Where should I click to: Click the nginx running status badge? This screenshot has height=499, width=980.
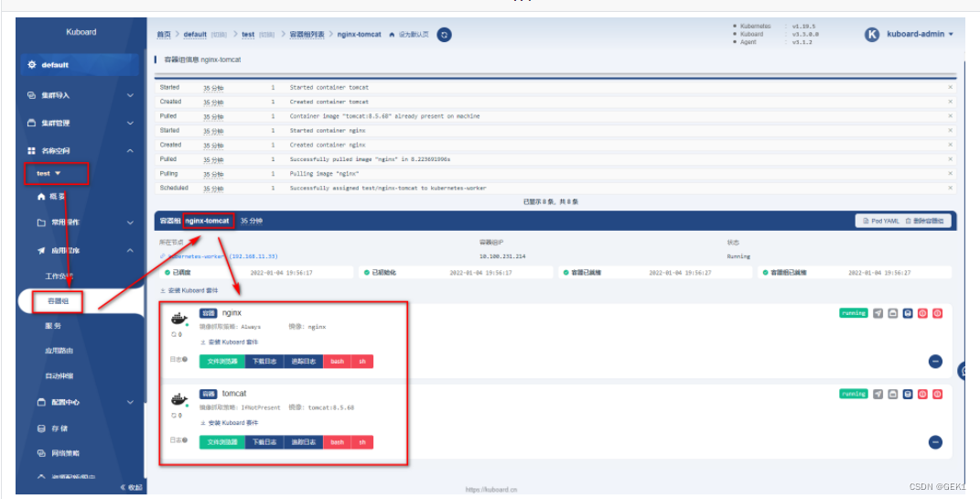853,313
